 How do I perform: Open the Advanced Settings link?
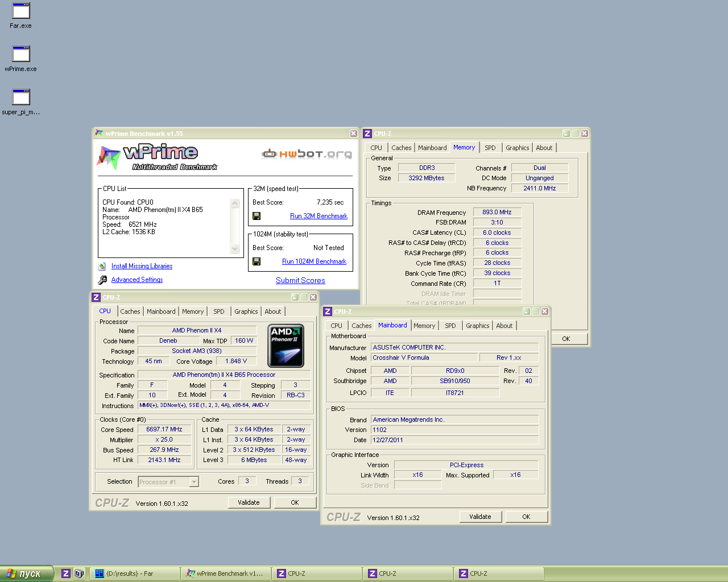[x=137, y=280]
